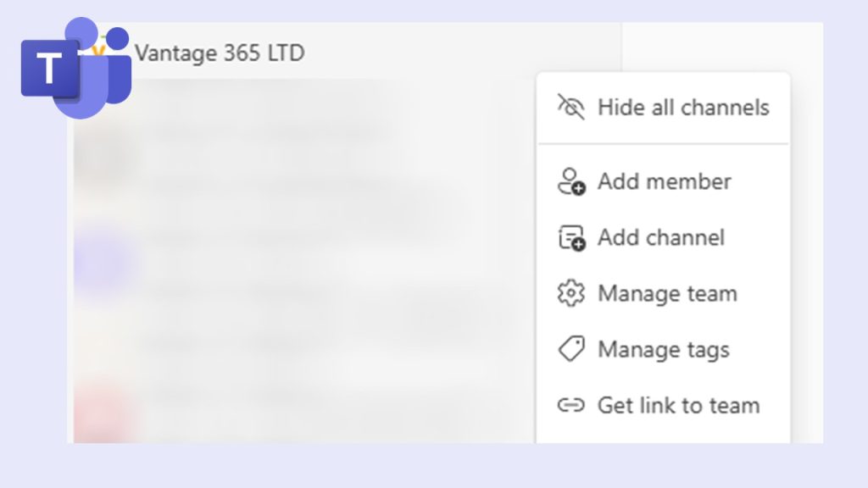
Task: Click the chain link icon for Get link
Action: point(570,405)
